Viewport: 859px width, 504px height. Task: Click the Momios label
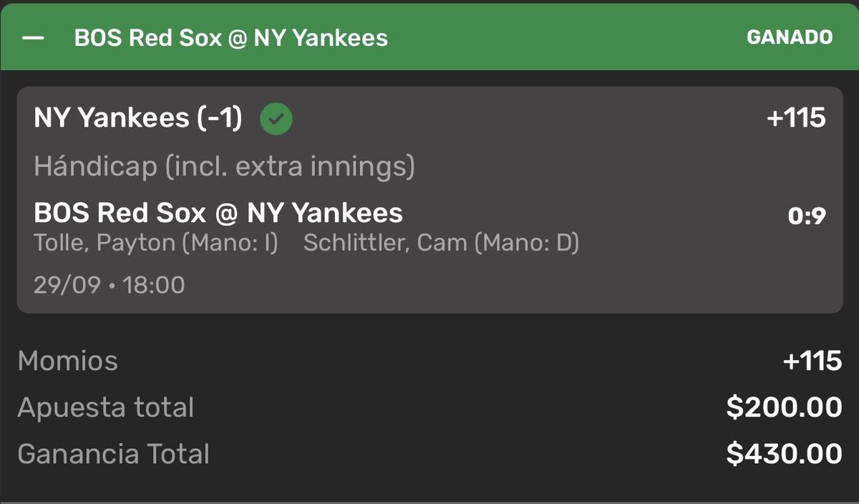68,361
